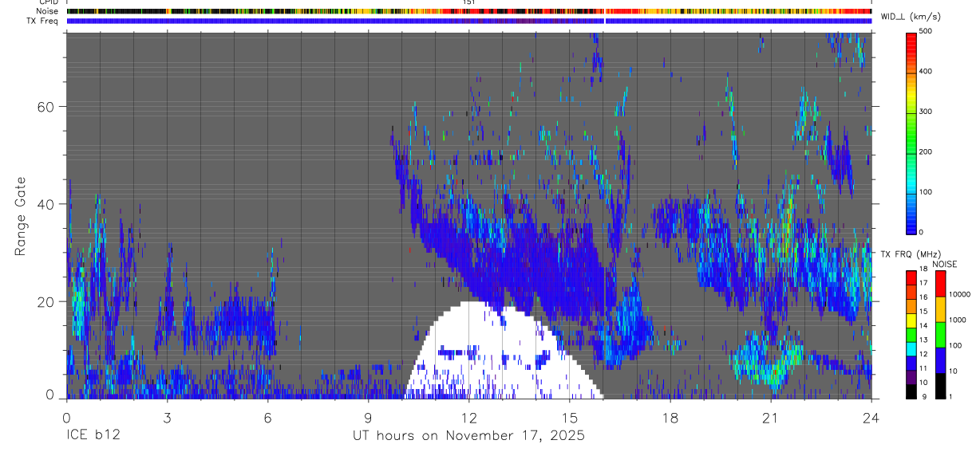Viewport: 980px width, 452px height.
Task: Click the 14 label on TX FRQ legend
Action: (x=924, y=326)
